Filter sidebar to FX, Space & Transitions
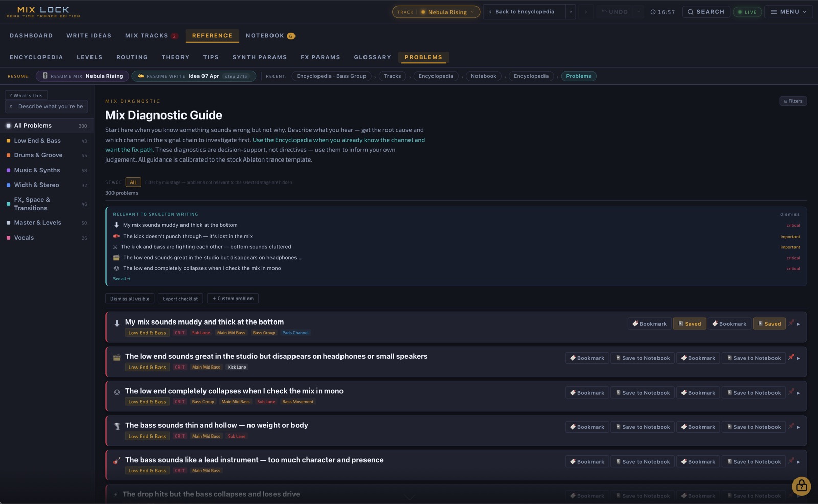 coord(47,203)
